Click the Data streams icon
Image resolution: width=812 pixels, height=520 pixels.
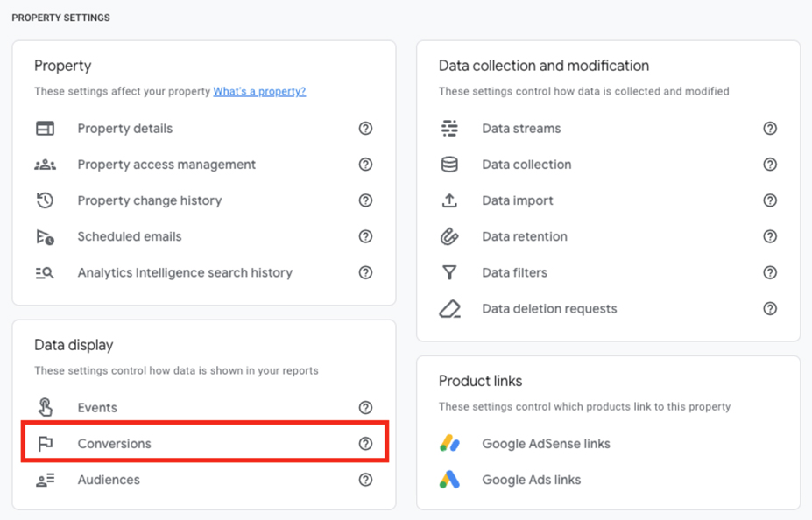[x=449, y=129]
